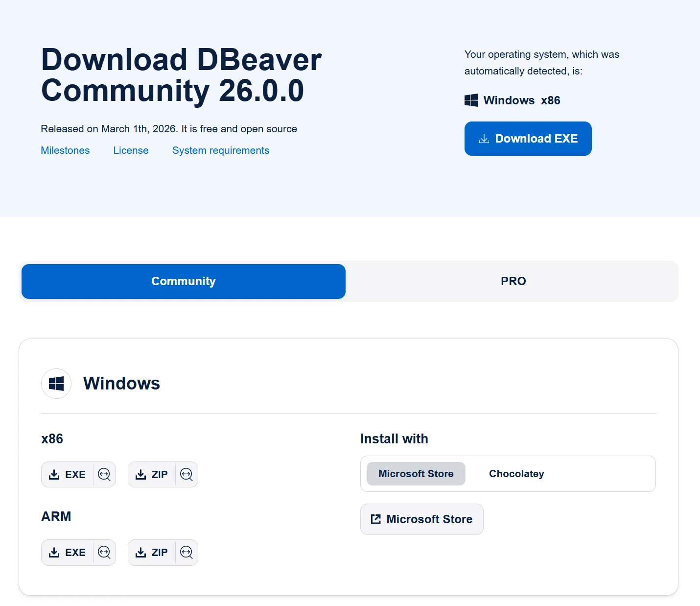
Task: Click the Download DBeaver Community heading
Action: point(181,75)
